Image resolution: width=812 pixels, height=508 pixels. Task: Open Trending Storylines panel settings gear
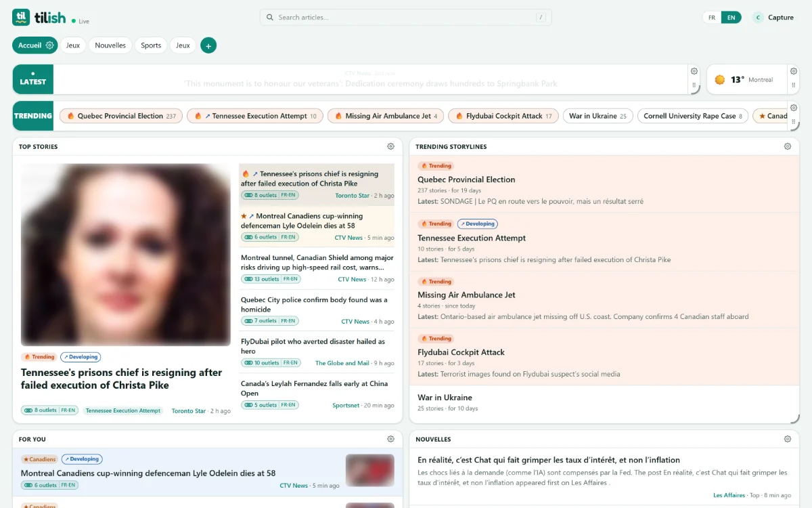788,146
